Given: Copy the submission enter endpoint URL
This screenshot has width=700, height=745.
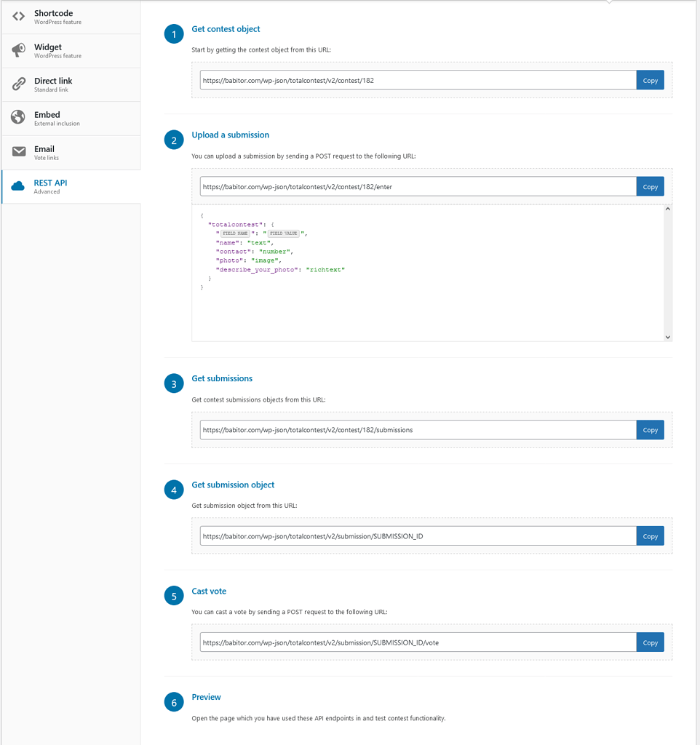Looking at the screenshot, I should (x=650, y=186).
